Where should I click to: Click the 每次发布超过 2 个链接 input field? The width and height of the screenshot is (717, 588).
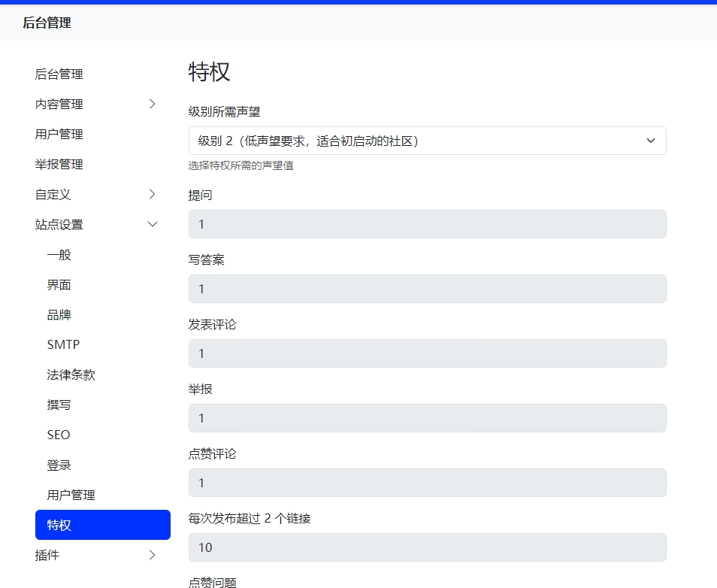click(x=427, y=547)
